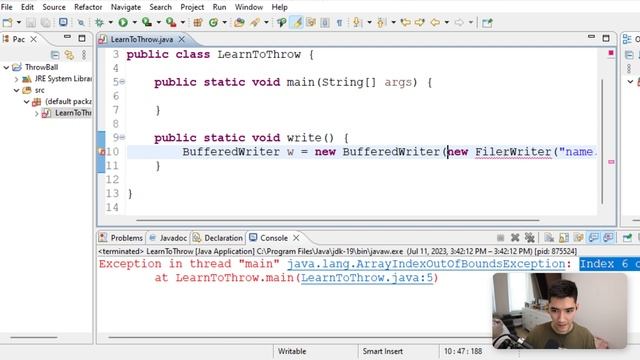The height and width of the screenshot is (360, 640).
Task: Expand the JRE System Library node
Action: pyautogui.click(x=16, y=79)
